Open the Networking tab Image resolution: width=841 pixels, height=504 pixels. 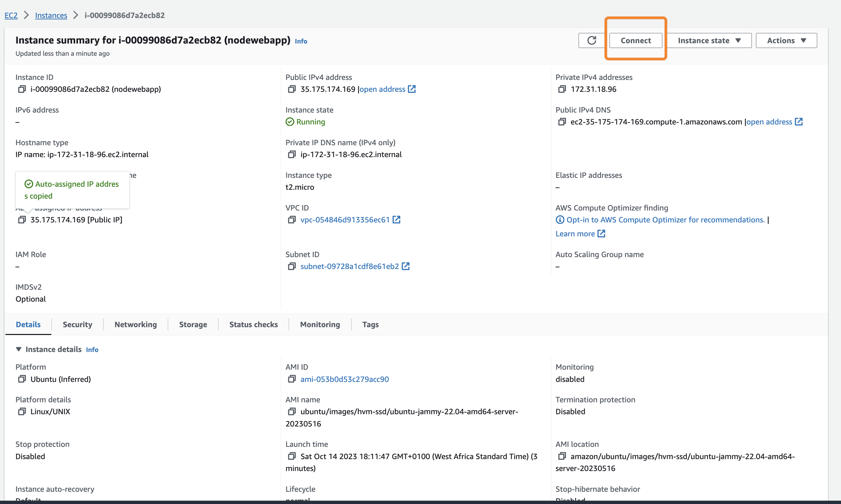click(135, 324)
